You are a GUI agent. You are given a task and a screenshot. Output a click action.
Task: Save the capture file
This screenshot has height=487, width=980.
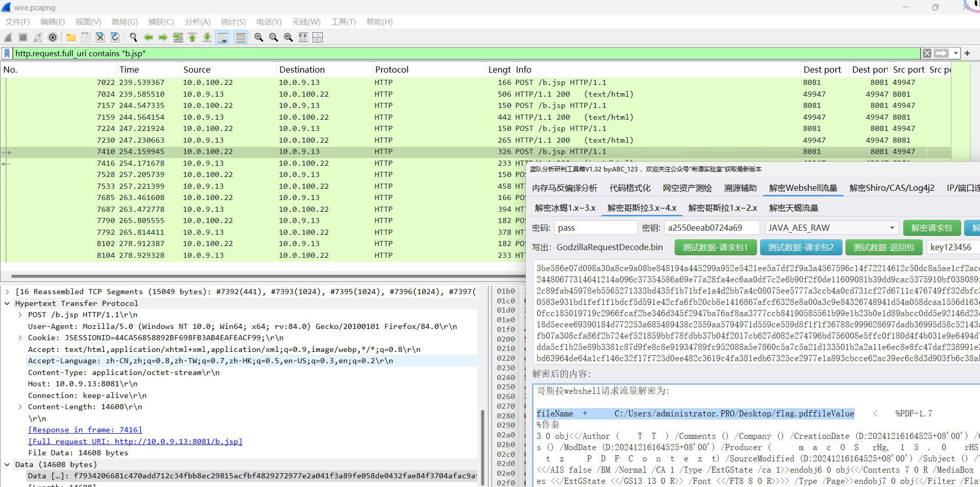point(86,37)
